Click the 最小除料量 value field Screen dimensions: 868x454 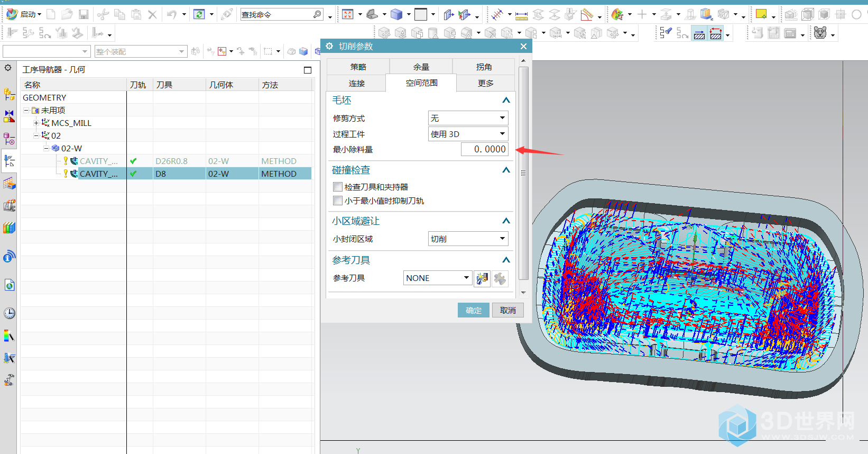pyautogui.click(x=484, y=149)
